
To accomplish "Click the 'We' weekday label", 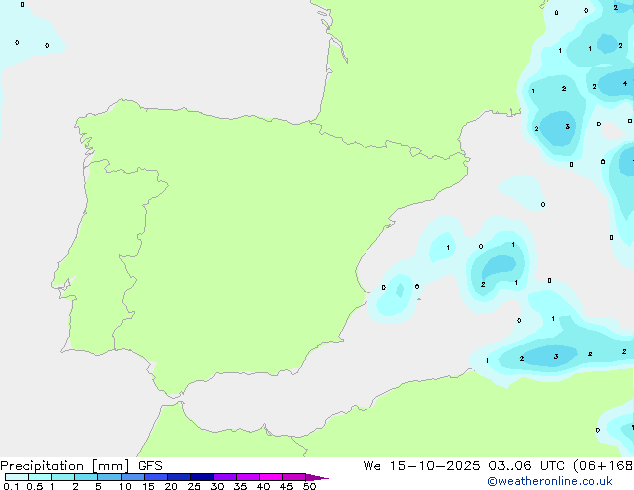I will [372, 466].
